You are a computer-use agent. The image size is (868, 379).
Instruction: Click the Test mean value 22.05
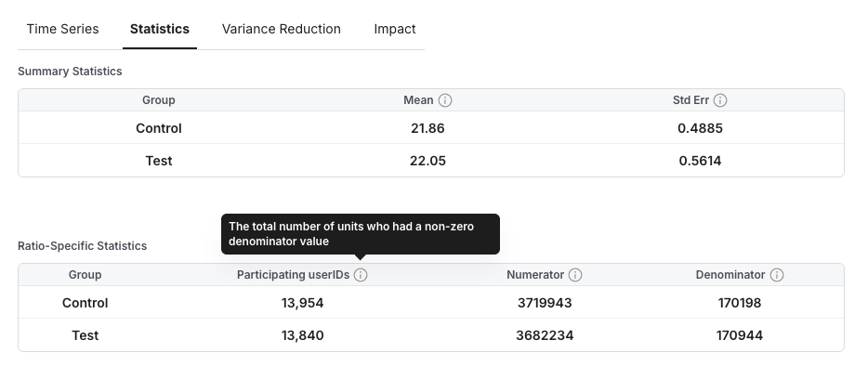(427, 161)
